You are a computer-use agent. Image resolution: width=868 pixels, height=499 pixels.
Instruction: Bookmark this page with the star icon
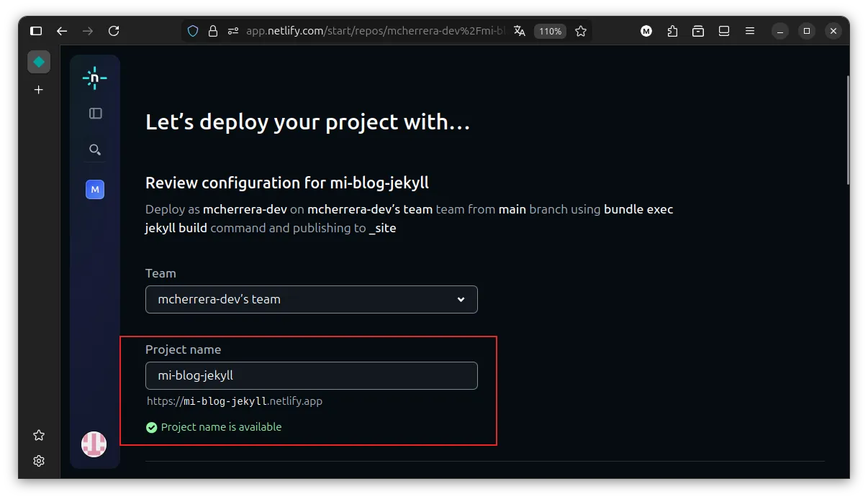(x=581, y=31)
